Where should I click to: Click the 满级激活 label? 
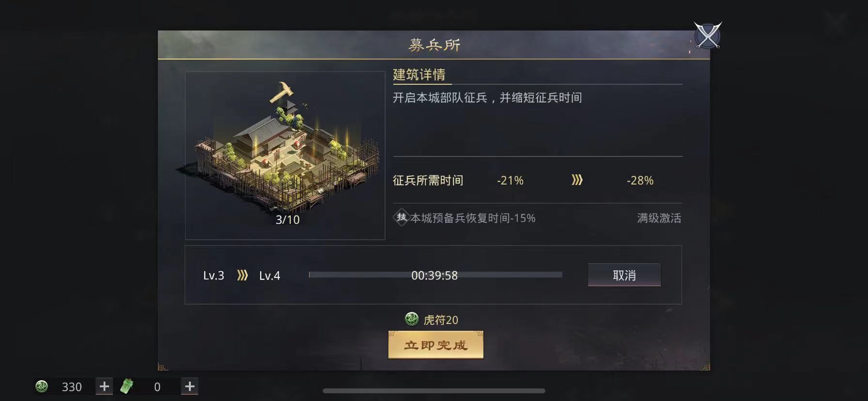(659, 218)
